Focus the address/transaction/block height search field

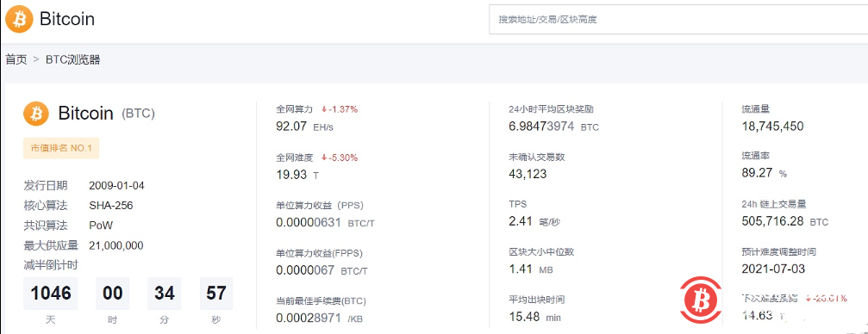[x=678, y=19]
